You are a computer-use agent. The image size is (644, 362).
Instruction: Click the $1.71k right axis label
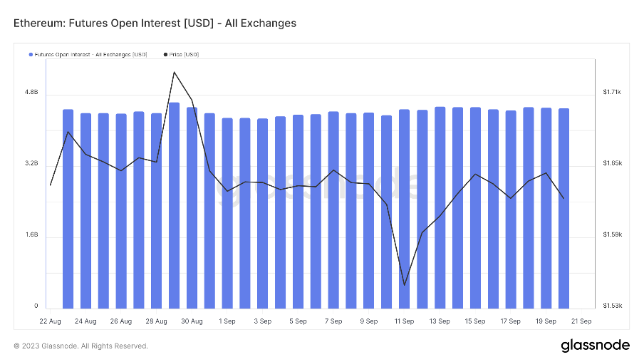[x=612, y=92]
